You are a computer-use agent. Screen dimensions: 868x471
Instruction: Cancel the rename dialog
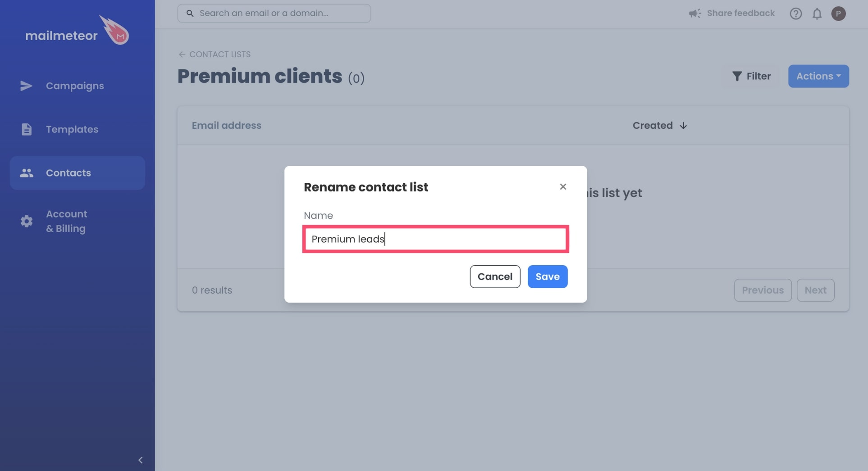coord(495,276)
